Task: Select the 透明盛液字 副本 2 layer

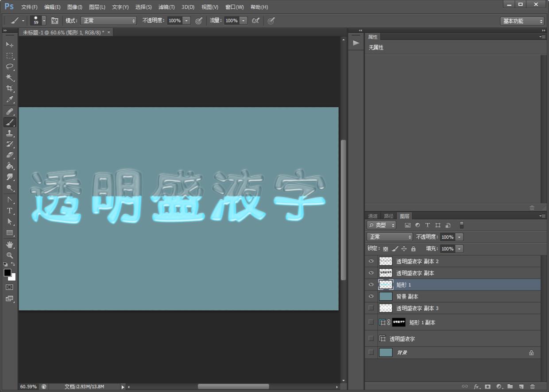Action: coord(417,261)
